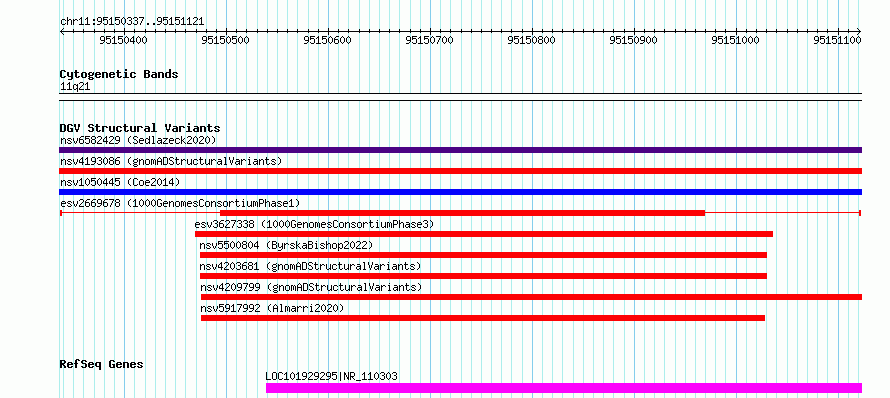The width and height of the screenshot is (890, 398).
Task: Click the RefSeq Genes track title
Action: coord(102,364)
